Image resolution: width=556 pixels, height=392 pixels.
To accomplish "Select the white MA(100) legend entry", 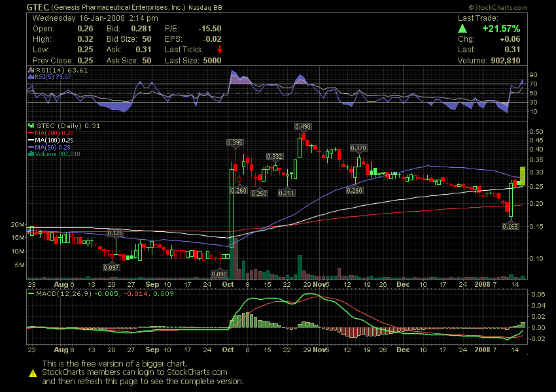I will point(54,140).
